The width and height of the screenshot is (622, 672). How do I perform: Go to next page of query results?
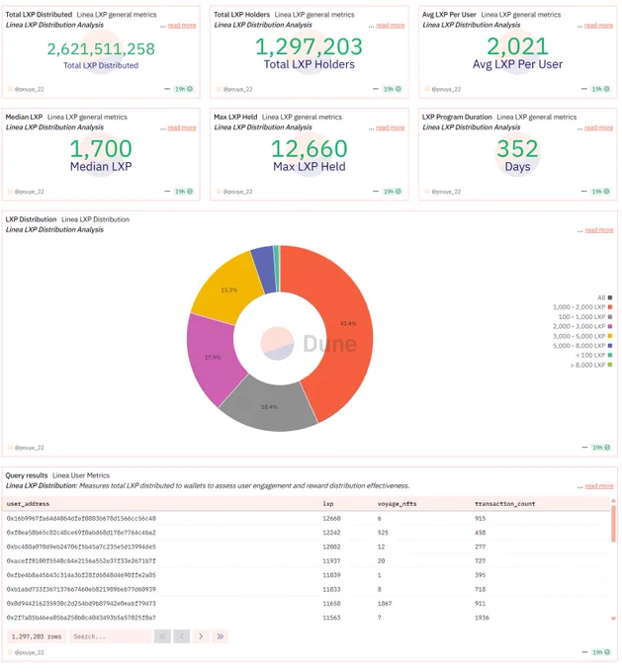tap(201, 636)
